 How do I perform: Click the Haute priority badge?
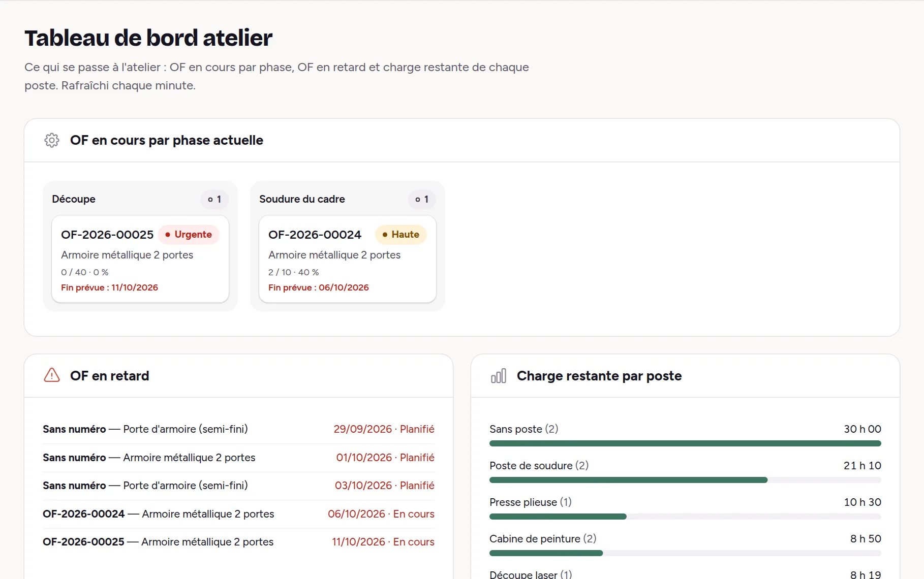(401, 235)
